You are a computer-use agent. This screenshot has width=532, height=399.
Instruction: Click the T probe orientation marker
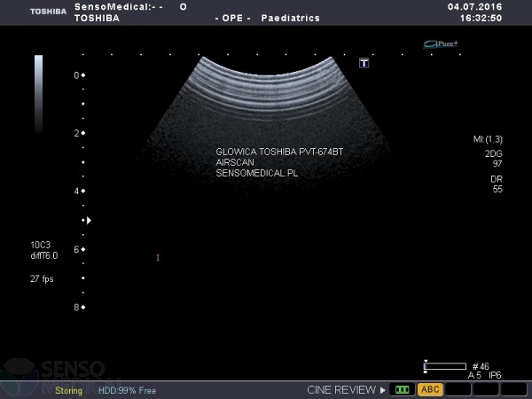coord(364,63)
